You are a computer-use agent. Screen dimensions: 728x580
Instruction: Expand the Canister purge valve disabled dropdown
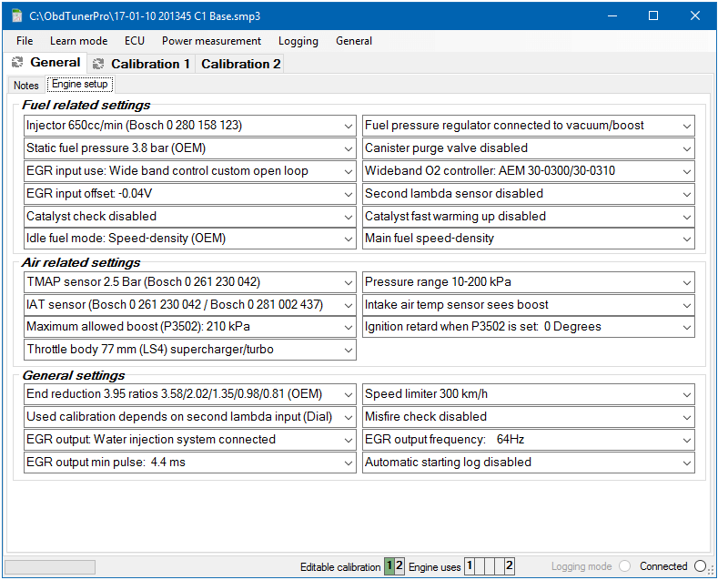click(529, 148)
